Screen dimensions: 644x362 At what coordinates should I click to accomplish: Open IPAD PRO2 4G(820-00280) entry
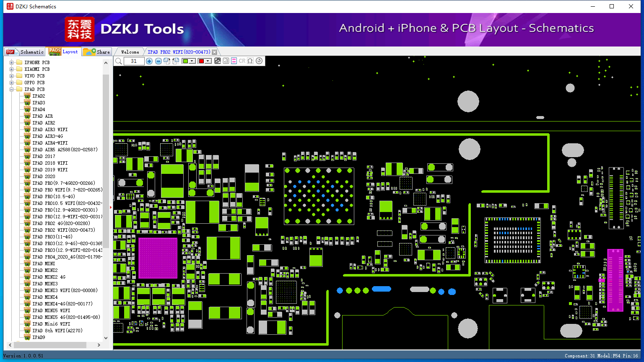tap(61, 223)
